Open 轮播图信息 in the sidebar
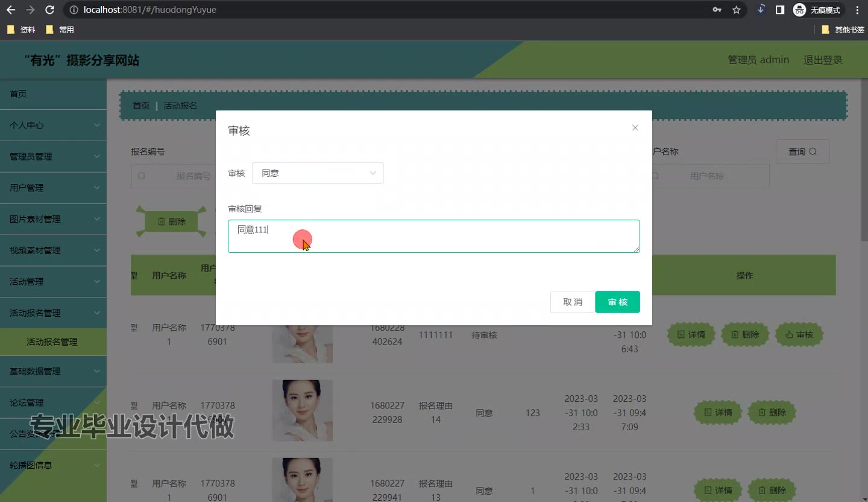This screenshot has width=868, height=502. tap(53, 466)
